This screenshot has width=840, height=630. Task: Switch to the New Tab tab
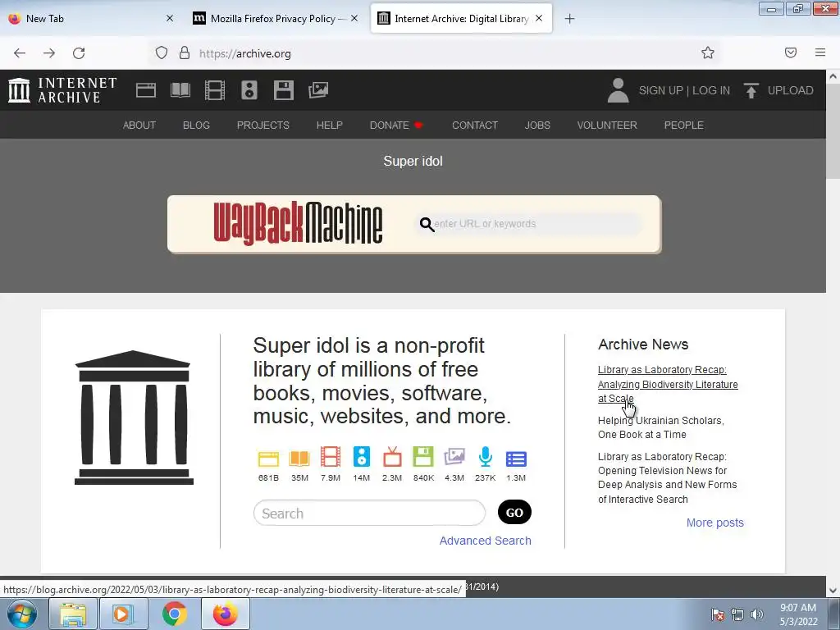[x=91, y=19]
